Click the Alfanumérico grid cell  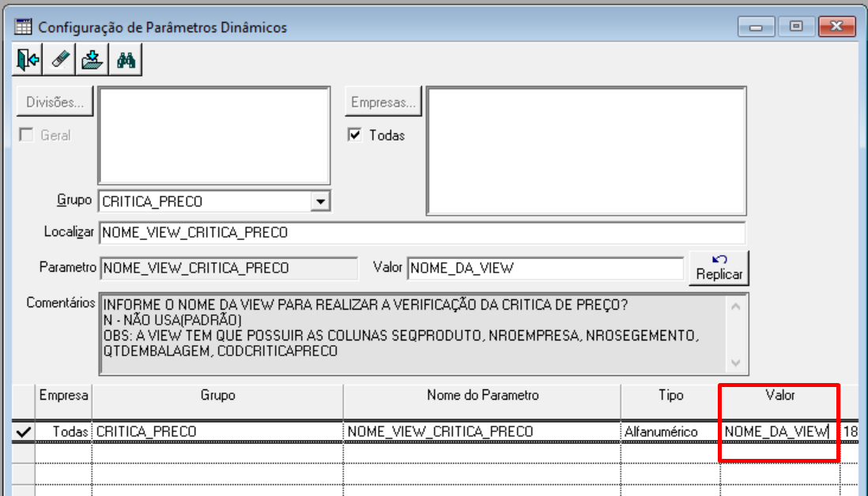[x=670, y=432]
